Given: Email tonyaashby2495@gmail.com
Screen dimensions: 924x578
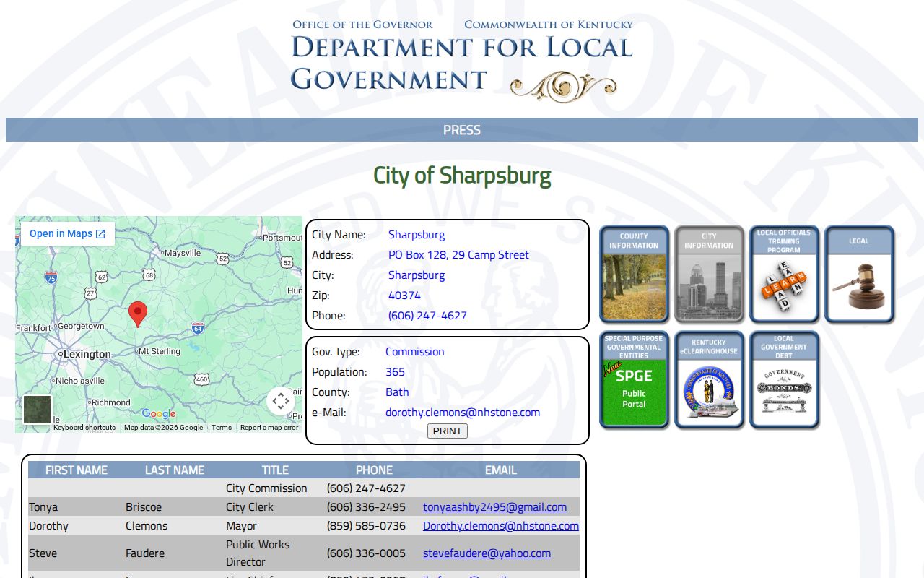Looking at the screenshot, I should pos(494,507).
